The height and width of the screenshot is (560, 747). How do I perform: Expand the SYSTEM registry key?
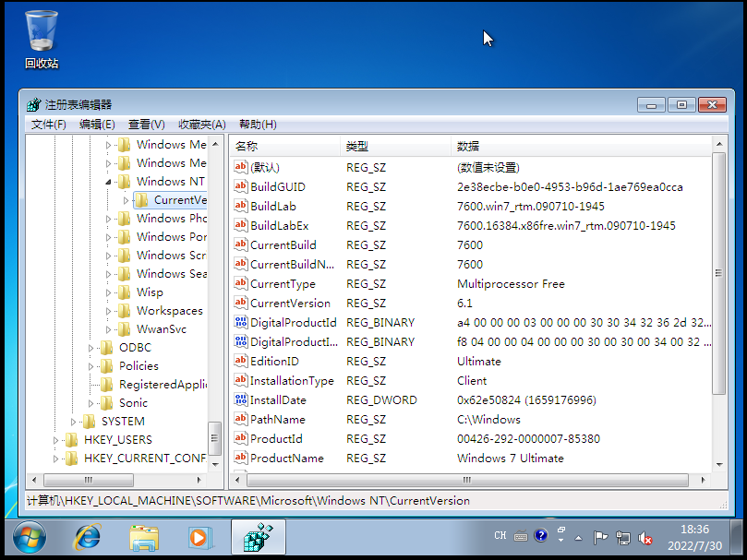click(73, 422)
